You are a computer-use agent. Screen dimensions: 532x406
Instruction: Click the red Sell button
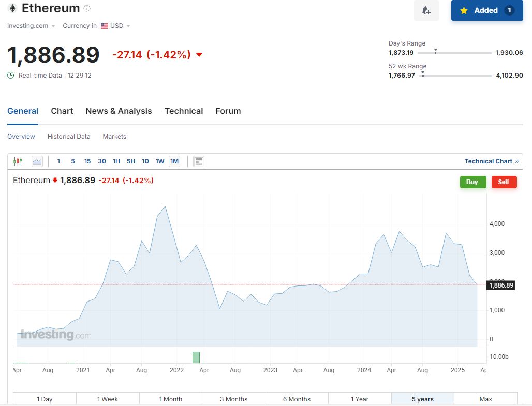504,182
